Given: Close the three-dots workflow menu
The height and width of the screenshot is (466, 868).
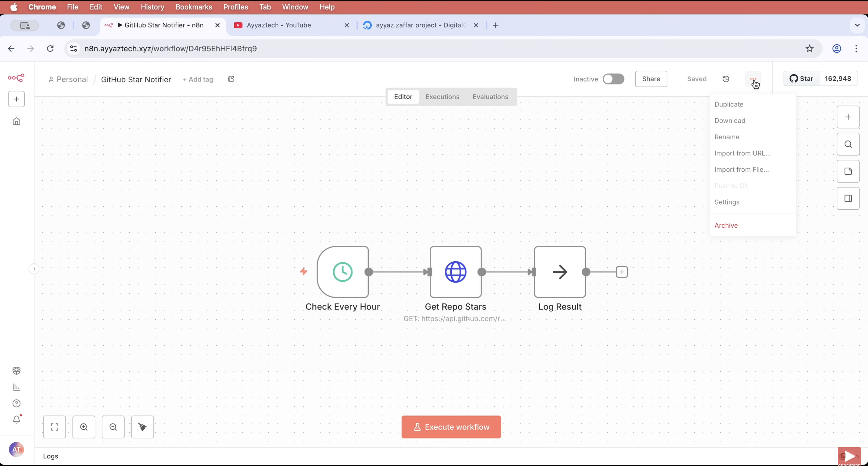Looking at the screenshot, I should 753,79.
